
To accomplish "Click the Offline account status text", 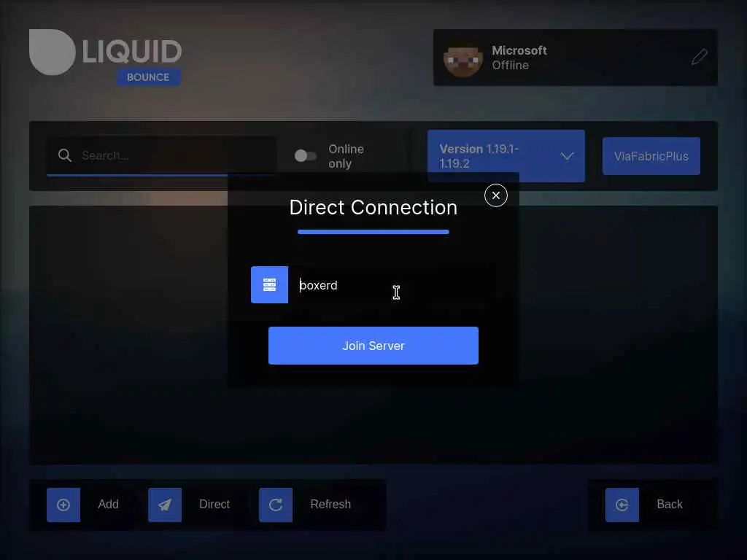I will coord(510,65).
